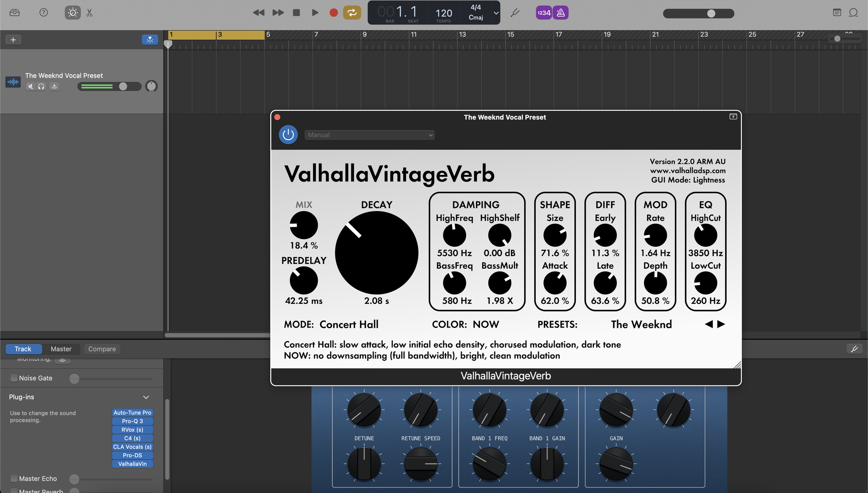
Task: Enable the metronome icon
Action: (x=561, y=12)
